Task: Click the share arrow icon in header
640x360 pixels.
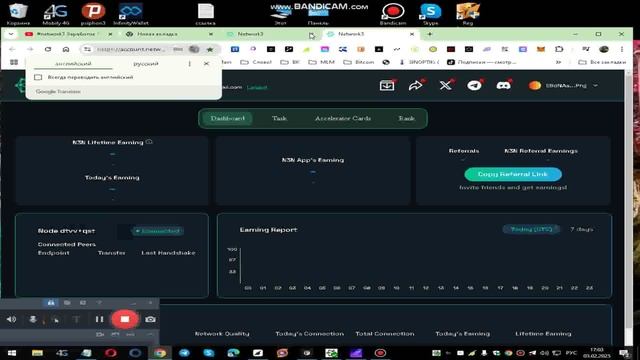Action: point(416,85)
